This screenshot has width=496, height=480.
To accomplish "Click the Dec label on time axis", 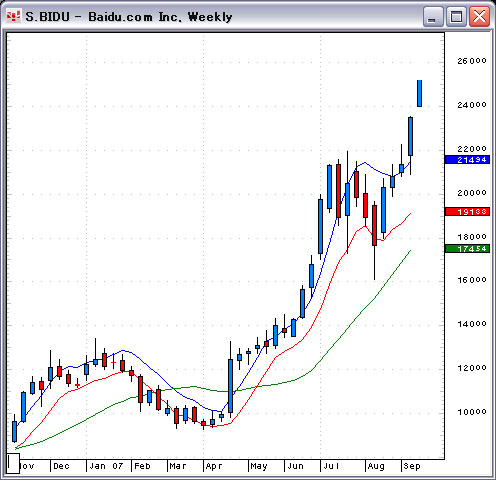I will 61,466.
